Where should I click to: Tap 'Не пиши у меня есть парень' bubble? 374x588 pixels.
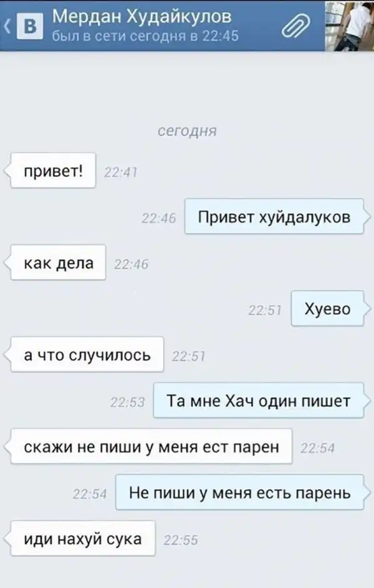click(240, 492)
